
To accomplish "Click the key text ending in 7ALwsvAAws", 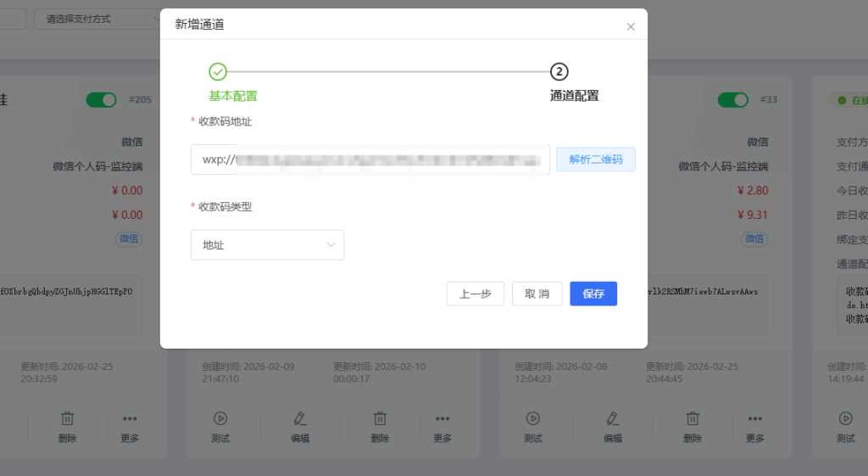I will [x=703, y=292].
